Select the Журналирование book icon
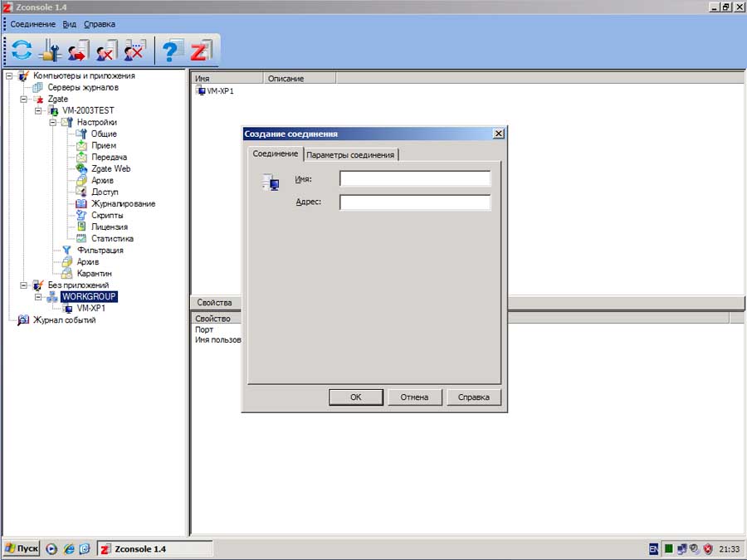Screen dimensions: 747x560 pos(81,204)
